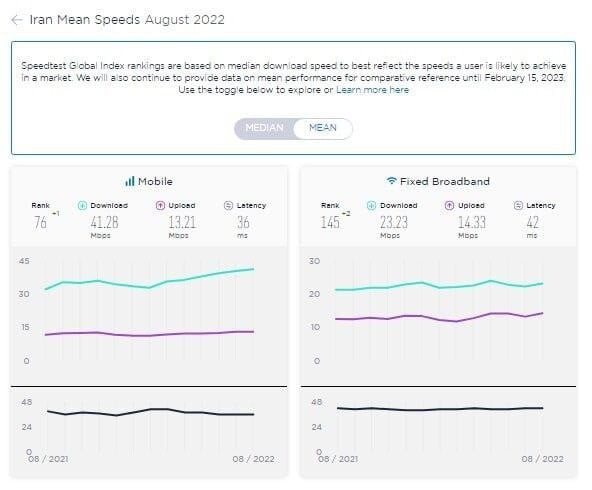
Task: Click the Mobile download arrow icon
Action: [82, 205]
